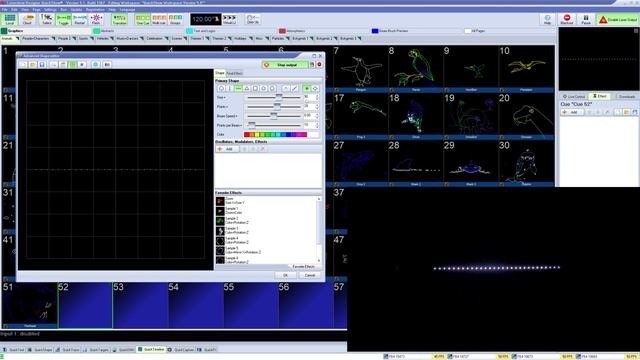The height and width of the screenshot is (360, 640).
Task: Open the Language menu
Action: [127, 9]
